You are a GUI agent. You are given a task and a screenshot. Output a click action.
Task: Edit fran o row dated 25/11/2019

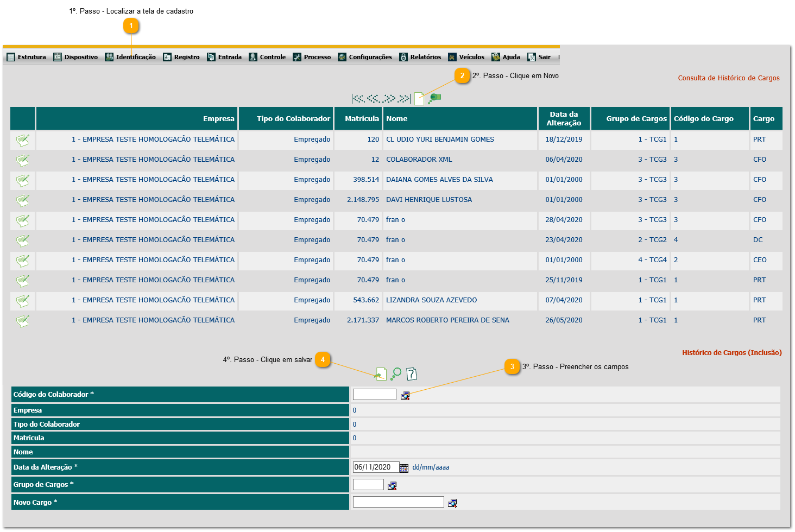(22, 281)
